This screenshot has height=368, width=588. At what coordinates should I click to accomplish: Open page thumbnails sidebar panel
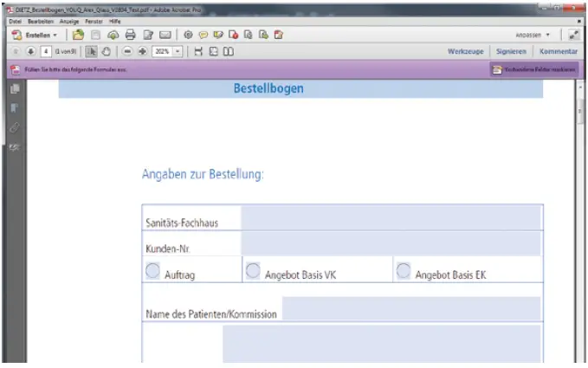click(x=15, y=89)
